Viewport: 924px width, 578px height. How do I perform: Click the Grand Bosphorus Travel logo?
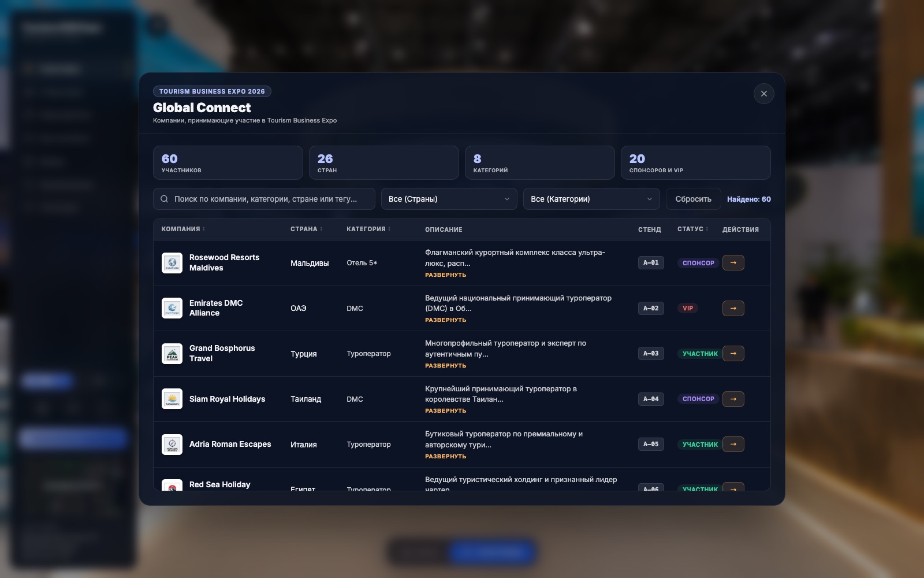[x=172, y=354]
